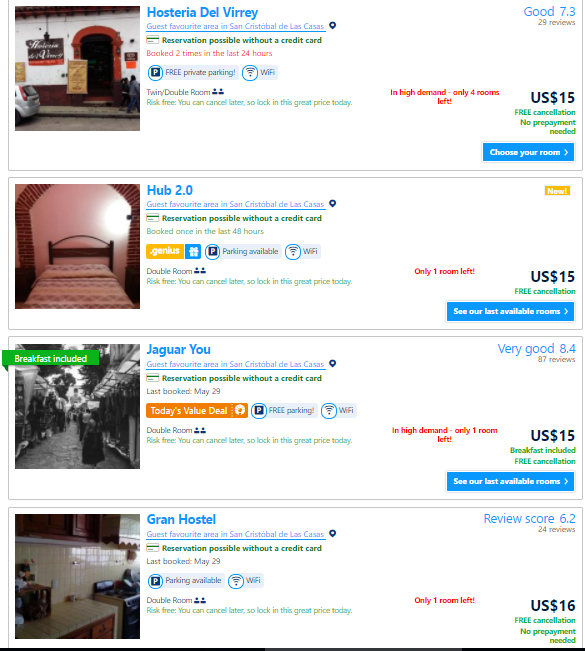585x651 pixels.
Task: Open the Hosteria Del Virrey hotel title link
Action: 202,12
